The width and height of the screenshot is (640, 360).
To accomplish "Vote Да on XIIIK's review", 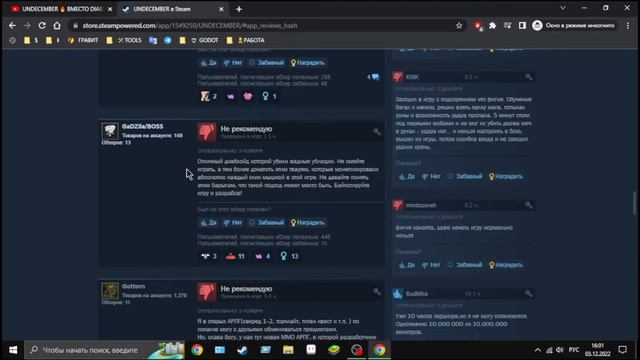I will click(x=407, y=176).
